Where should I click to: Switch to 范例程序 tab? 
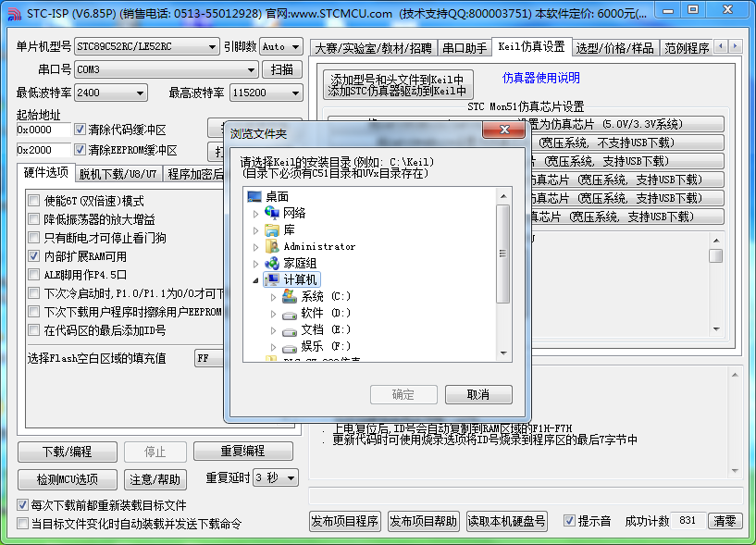687,48
